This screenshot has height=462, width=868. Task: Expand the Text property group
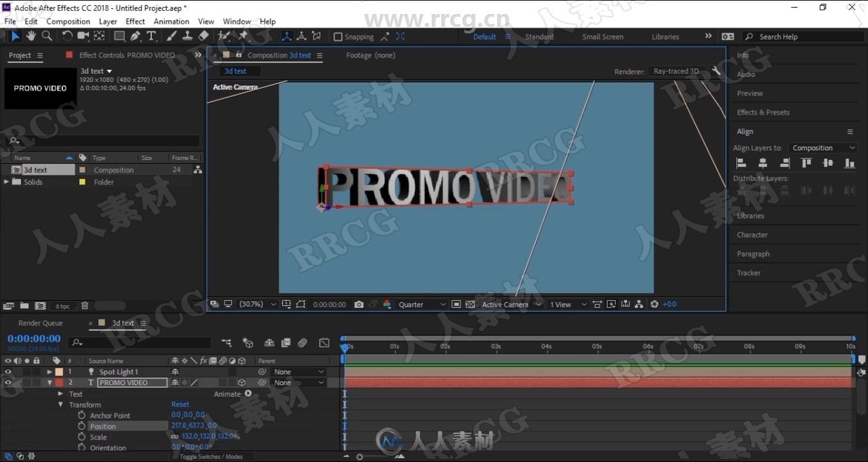click(61, 394)
